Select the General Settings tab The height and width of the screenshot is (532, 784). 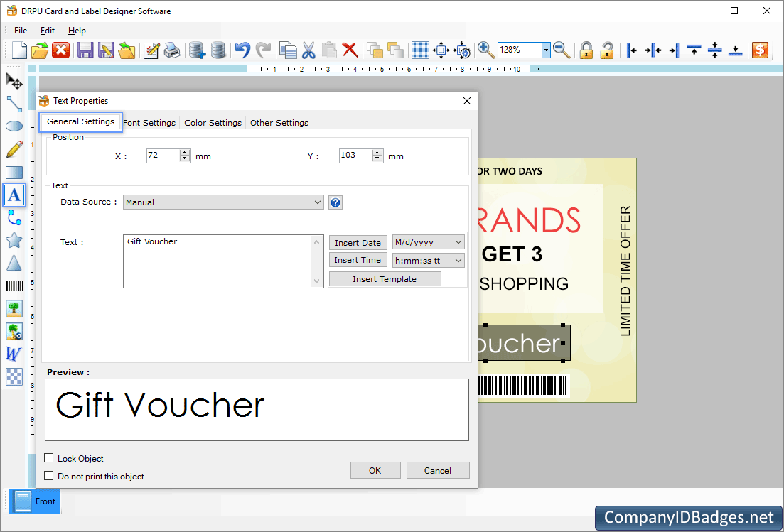80,122
